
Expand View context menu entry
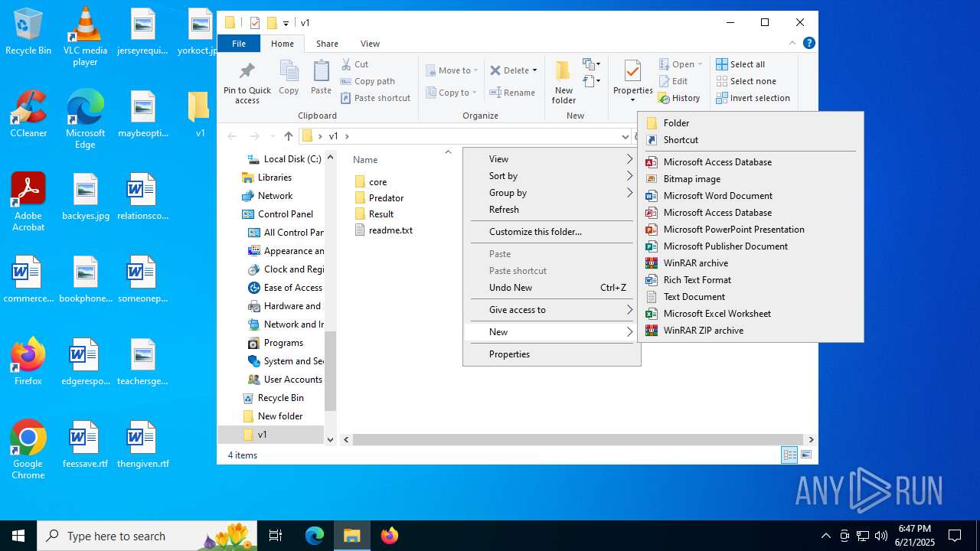551,159
